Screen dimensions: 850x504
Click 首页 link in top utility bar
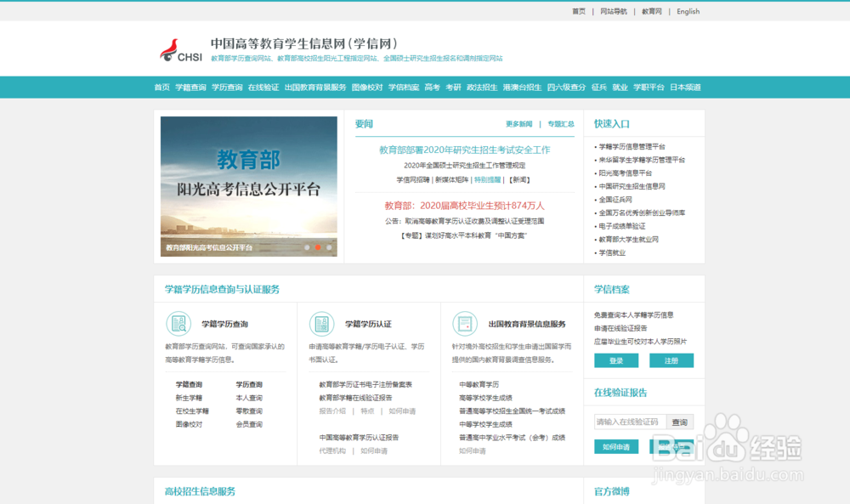click(578, 11)
